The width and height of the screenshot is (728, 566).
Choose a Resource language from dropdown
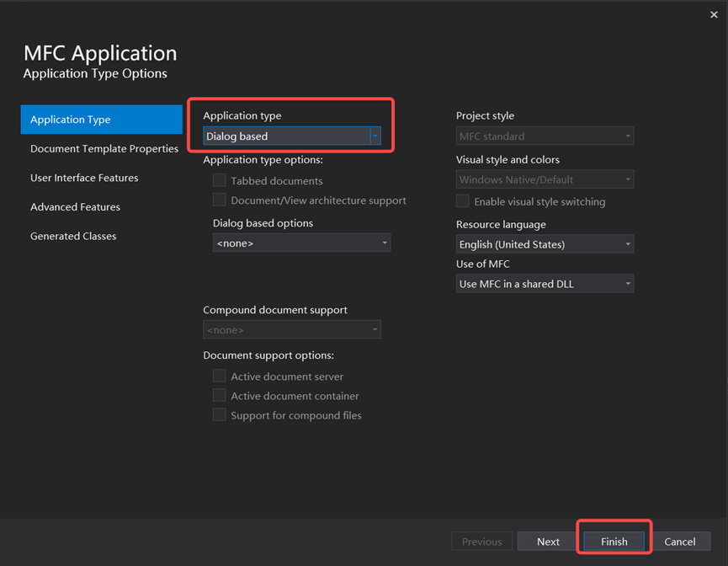pyautogui.click(x=545, y=244)
